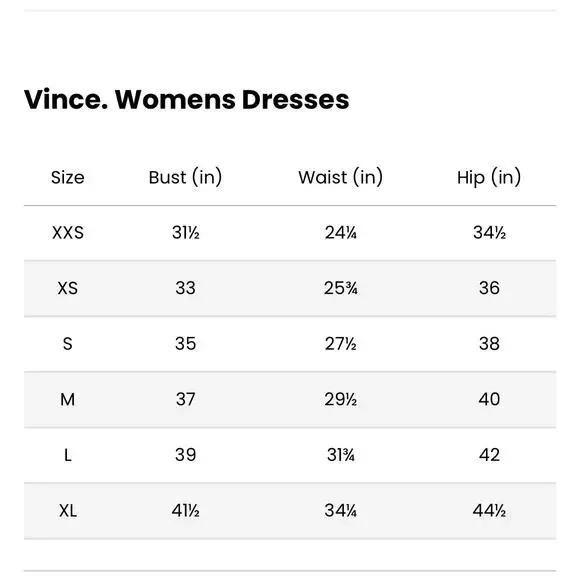Screen dimensions: 580x580
Task: Select the M waist value 29½
Action: [341, 399]
